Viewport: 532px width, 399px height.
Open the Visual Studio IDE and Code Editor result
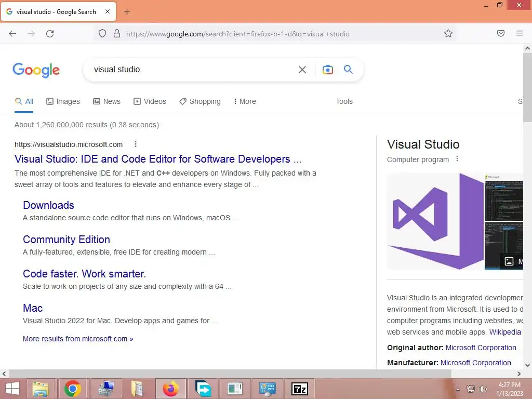[x=158, y=159]
